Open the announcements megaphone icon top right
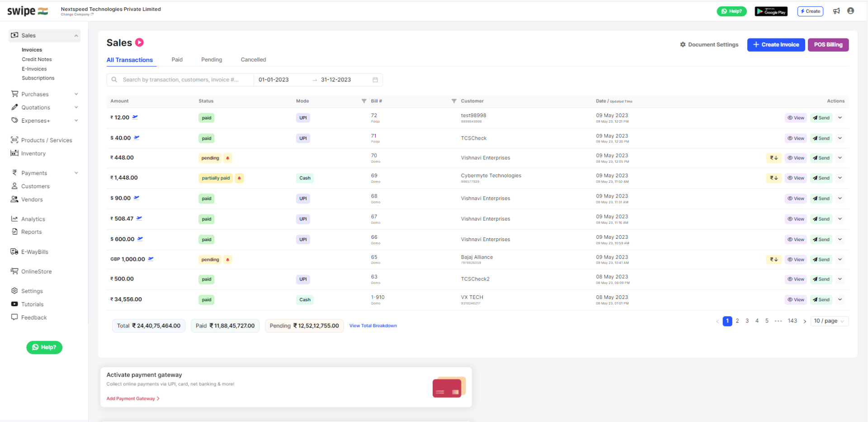 836,11
